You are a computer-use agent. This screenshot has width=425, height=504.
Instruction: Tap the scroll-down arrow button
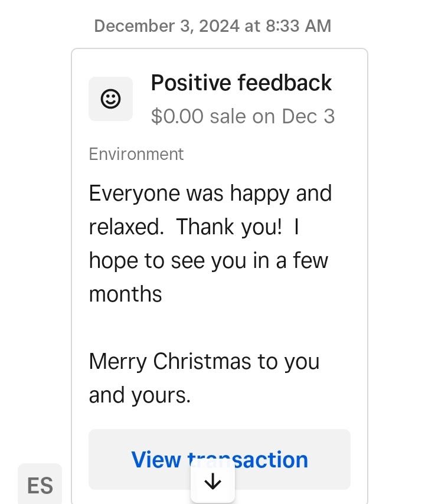pos(212,482)
